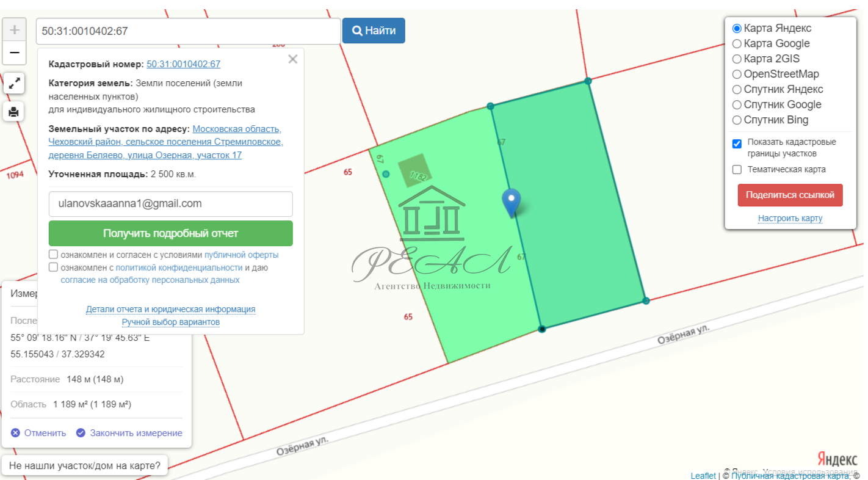Click the parcel label 1094 on map
The image size is (868, 480).
15,175
